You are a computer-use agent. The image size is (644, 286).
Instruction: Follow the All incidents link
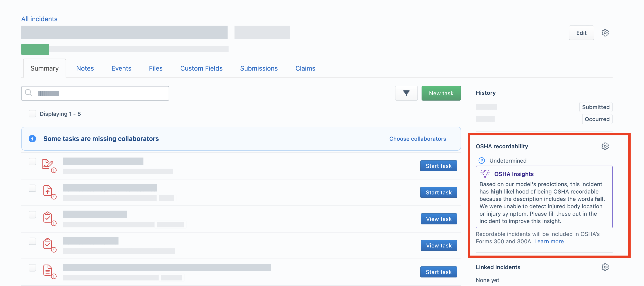click(39, 19)
